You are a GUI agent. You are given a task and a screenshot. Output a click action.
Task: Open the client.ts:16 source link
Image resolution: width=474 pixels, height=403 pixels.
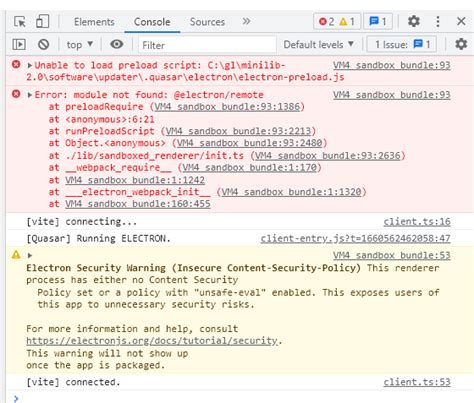417,222
